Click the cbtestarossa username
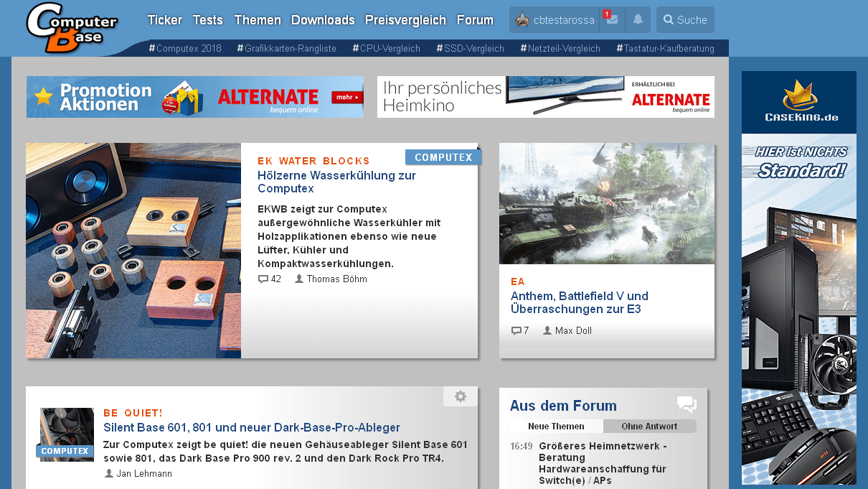868x489 pixels. pyautogui.click(x=564, y=20)
